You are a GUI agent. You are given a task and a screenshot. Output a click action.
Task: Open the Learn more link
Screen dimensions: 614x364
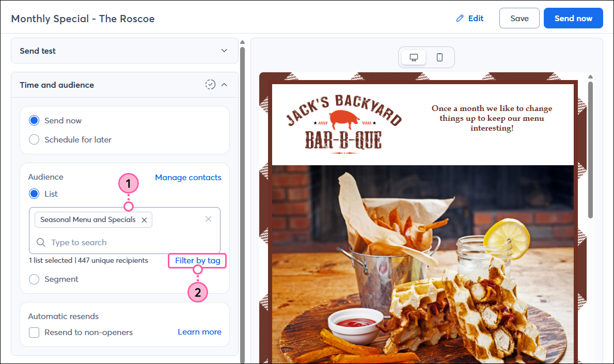tap(199, 332)
